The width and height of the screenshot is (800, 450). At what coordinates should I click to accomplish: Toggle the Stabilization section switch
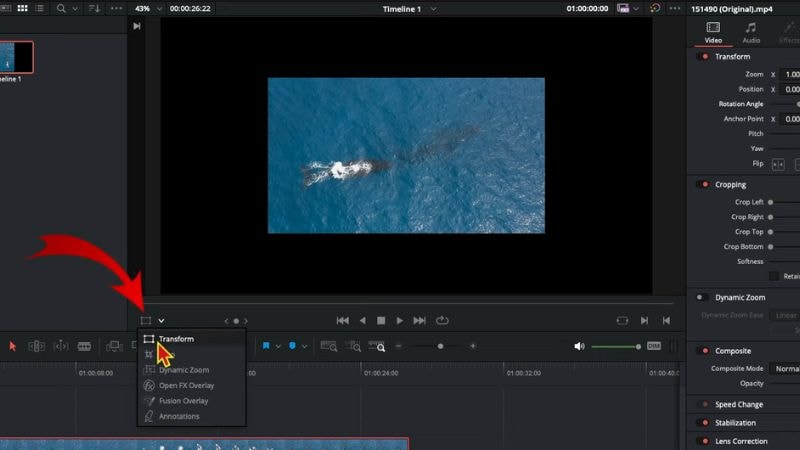click(x=704, y=422)
